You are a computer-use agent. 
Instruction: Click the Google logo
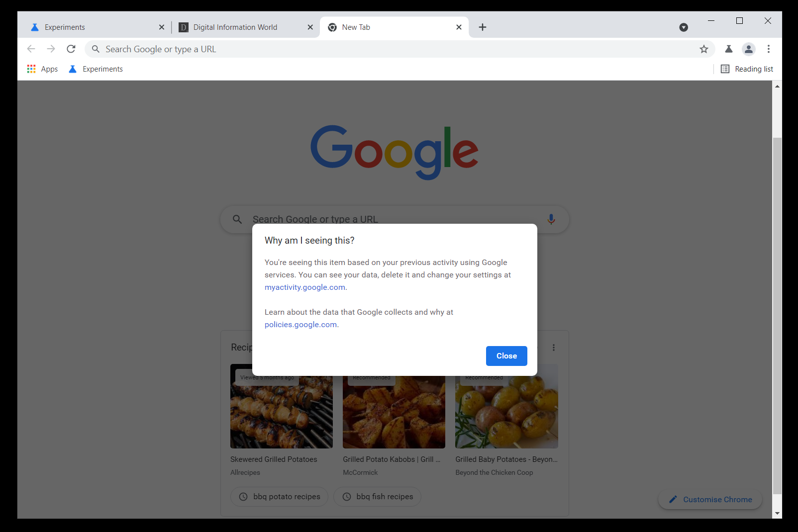click(x=394, y=152)
